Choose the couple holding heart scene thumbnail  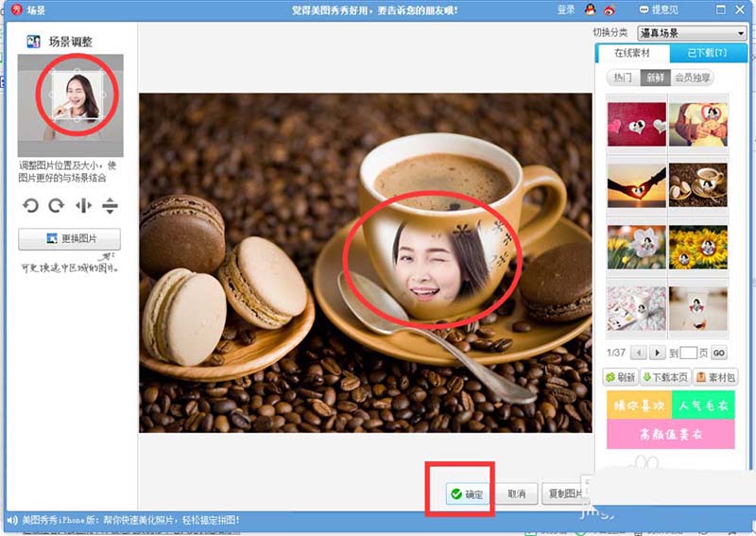pos(698,124)
